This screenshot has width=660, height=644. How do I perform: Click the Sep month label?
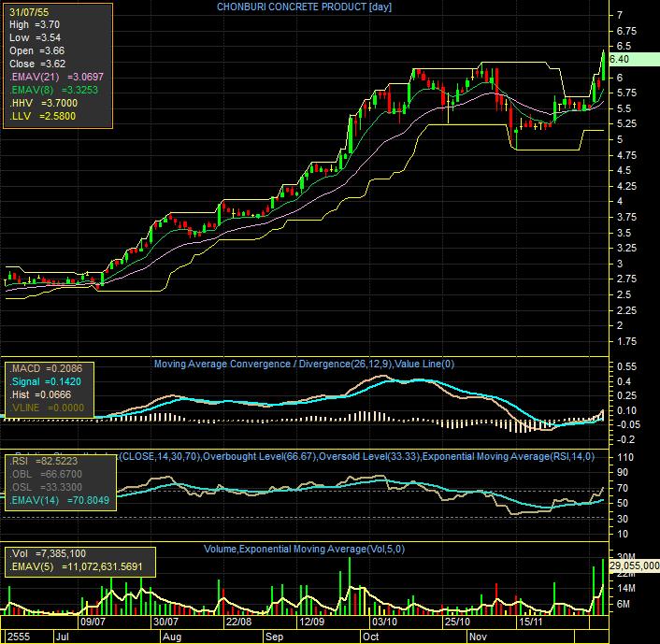[x=275, y=637]
